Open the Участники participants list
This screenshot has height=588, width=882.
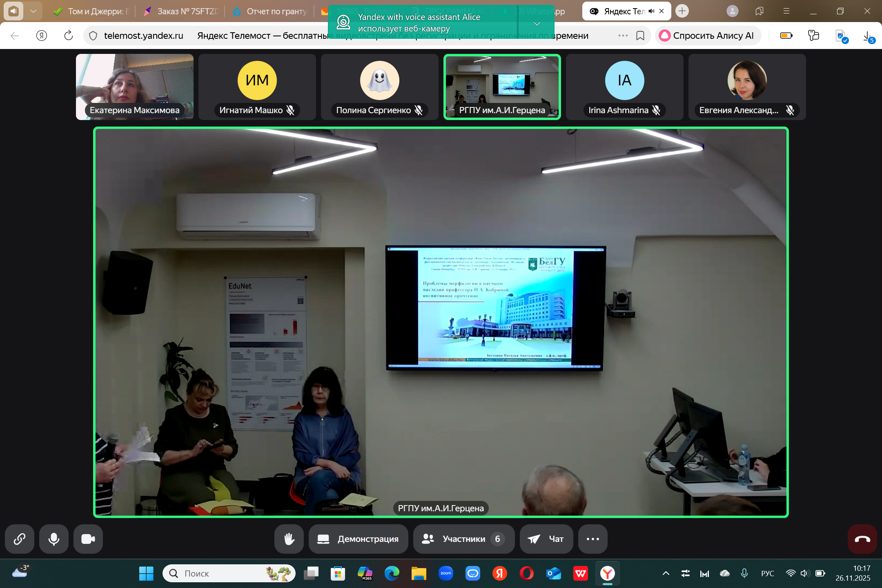[463, 539]
